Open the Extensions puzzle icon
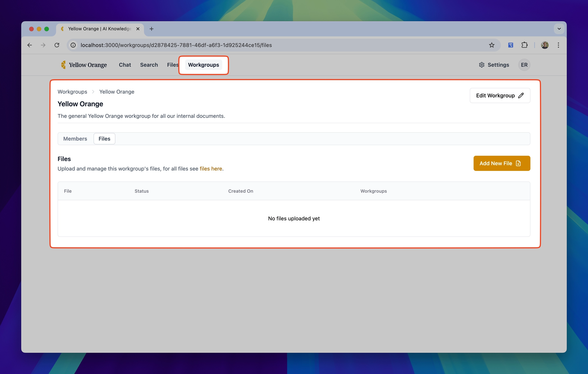This screenshot has width=588, height=374. (x=524, y=45)
